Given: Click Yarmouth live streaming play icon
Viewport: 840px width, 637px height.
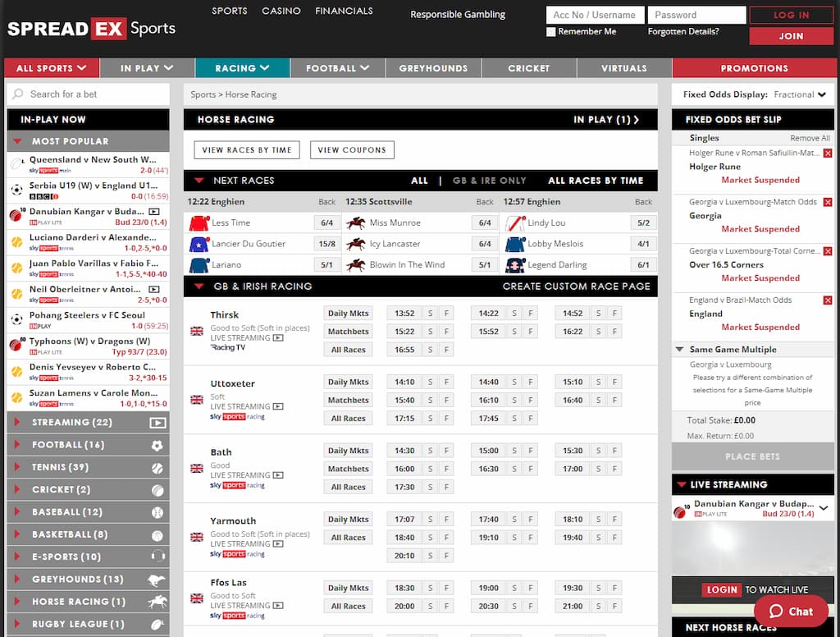Looking at the screenshot, I should (x=278, y=543).
